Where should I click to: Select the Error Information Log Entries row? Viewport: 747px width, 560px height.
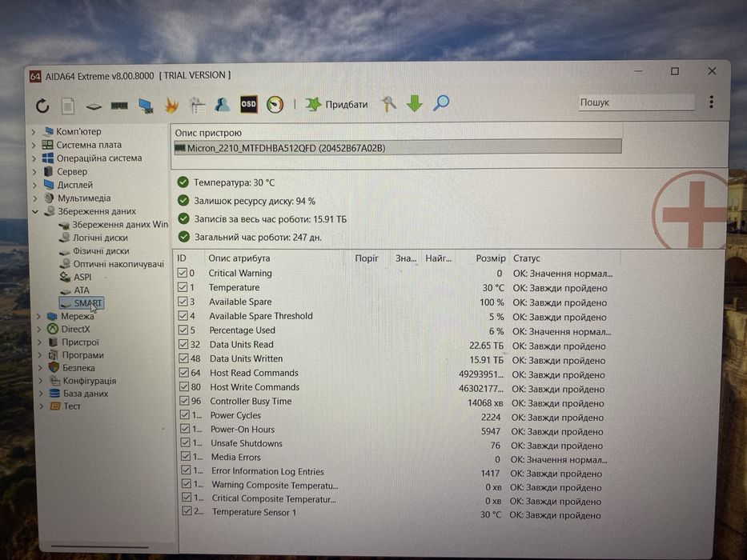pyautogui.click(x=393, y=472)
